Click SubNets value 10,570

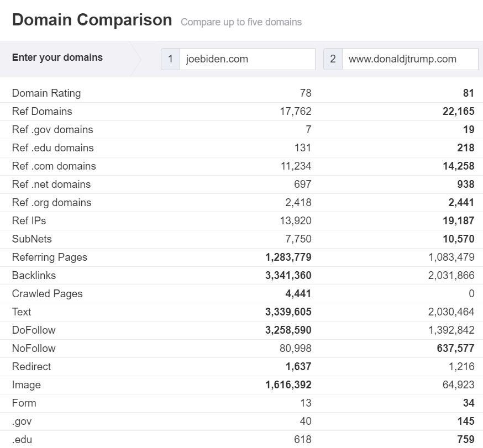[x=459, y=239]
